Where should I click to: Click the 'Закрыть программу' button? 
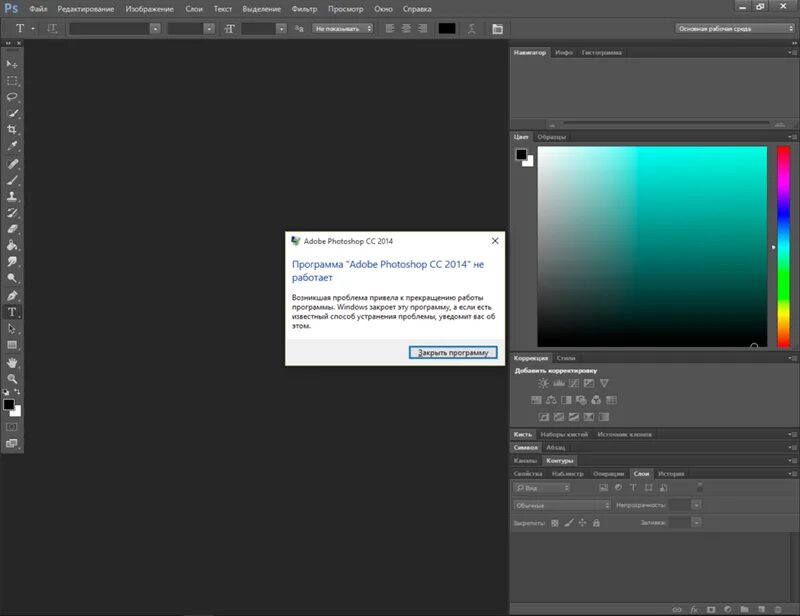(453, 352)
